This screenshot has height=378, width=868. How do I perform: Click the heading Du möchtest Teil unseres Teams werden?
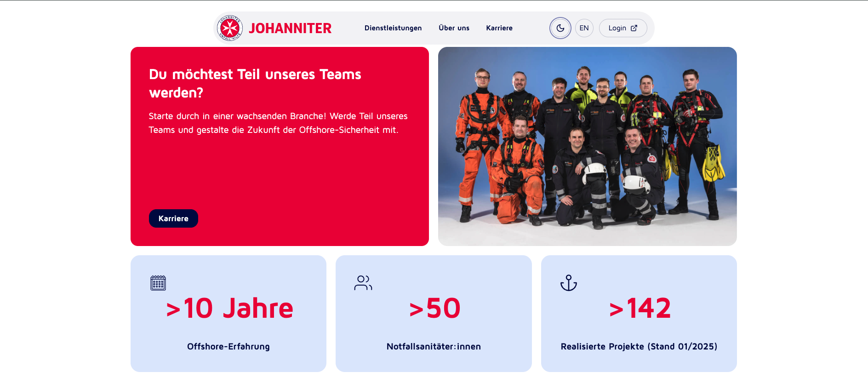point(255,83)
